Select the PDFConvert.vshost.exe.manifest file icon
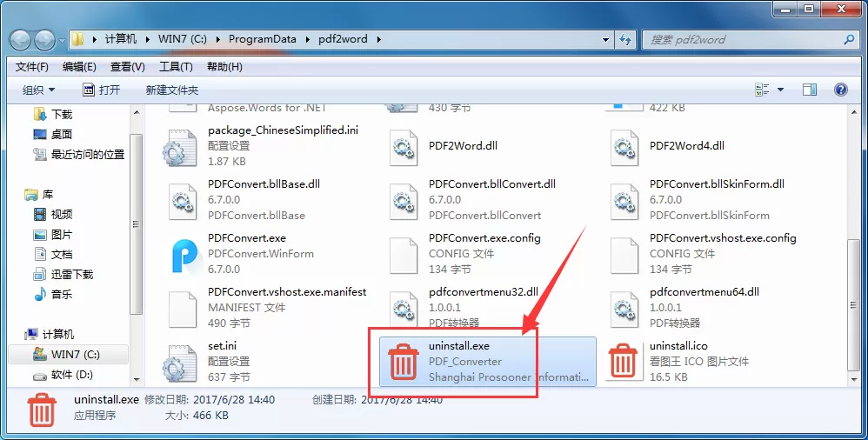The width and height of the screenshot is (868, 440). point(183,309)
